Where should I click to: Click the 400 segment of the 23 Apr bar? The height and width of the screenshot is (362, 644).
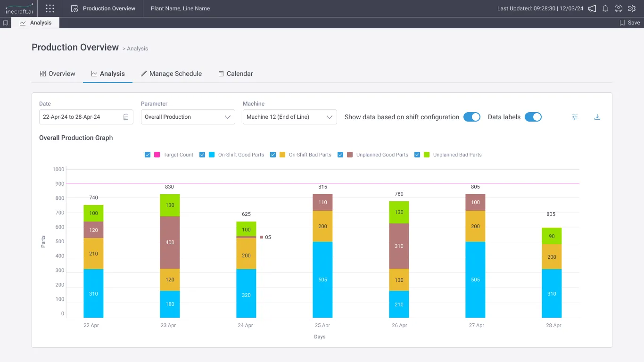[170, 242]
